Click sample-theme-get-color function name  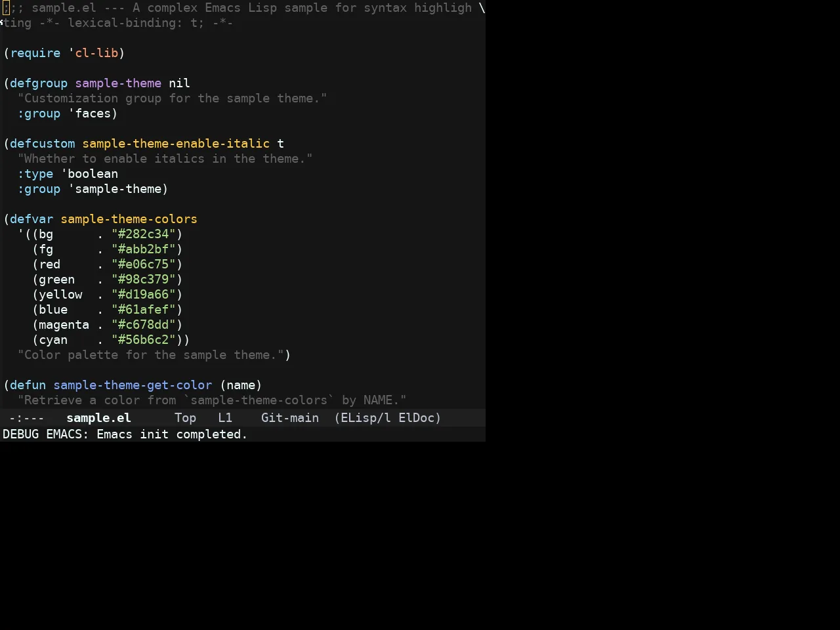coord(133,385)
